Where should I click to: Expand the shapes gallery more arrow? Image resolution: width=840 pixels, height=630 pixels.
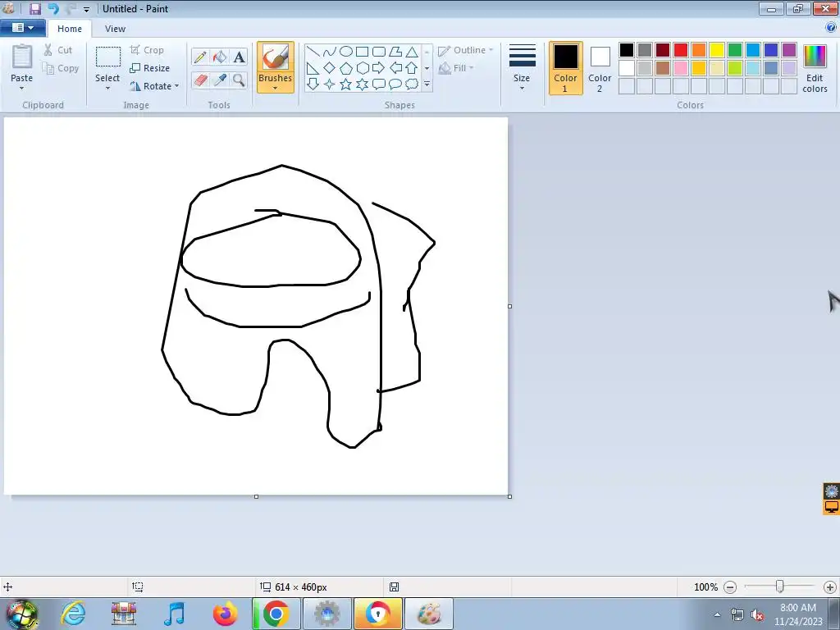point(427,84)
